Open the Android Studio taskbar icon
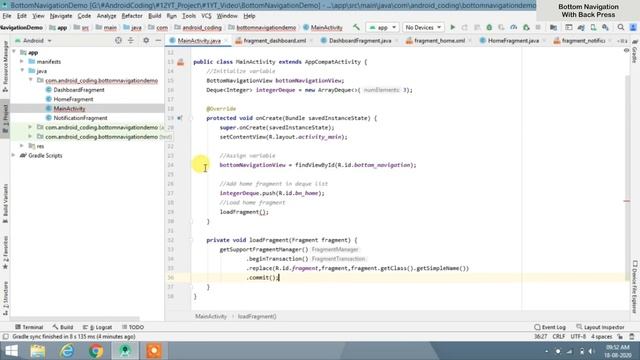Screen dimensions: 640x360 (x=125, y=351)
